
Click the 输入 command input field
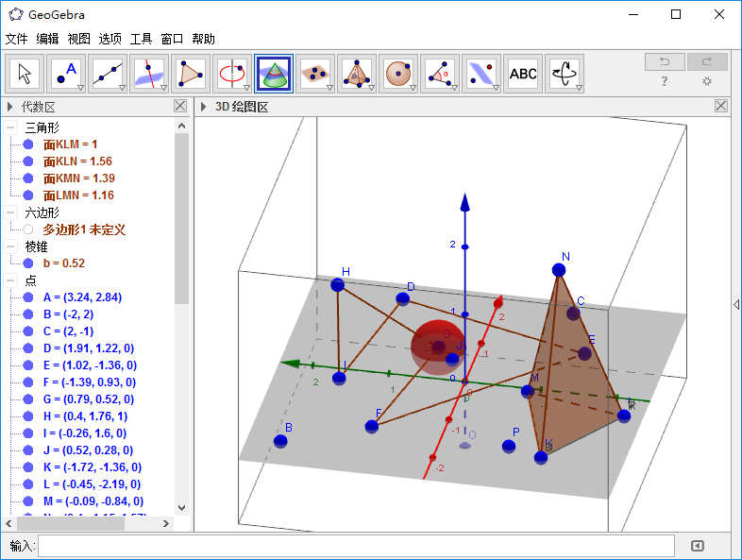click(356, 546)
